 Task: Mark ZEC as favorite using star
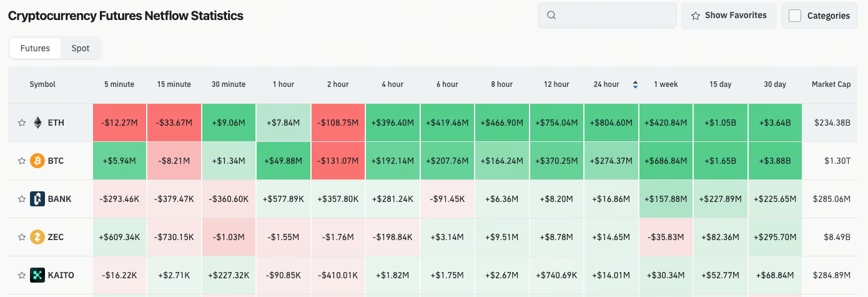22,238
